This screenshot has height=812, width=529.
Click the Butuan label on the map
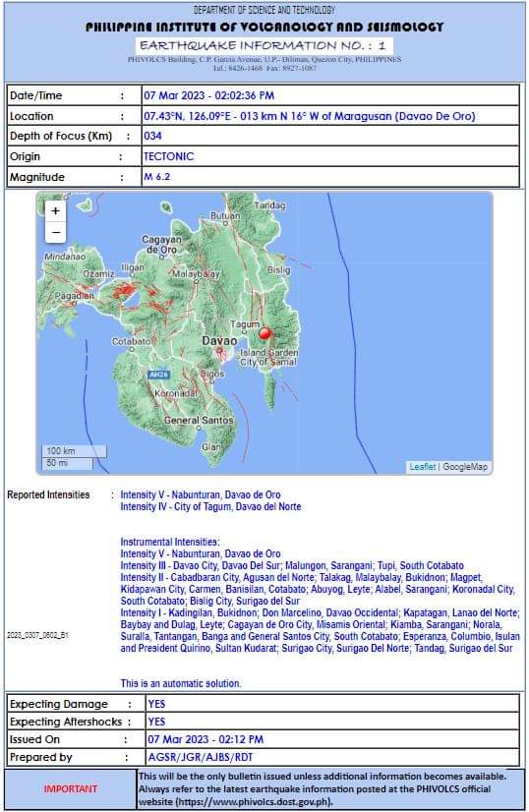pyautogui.click(x=225, y=215)
